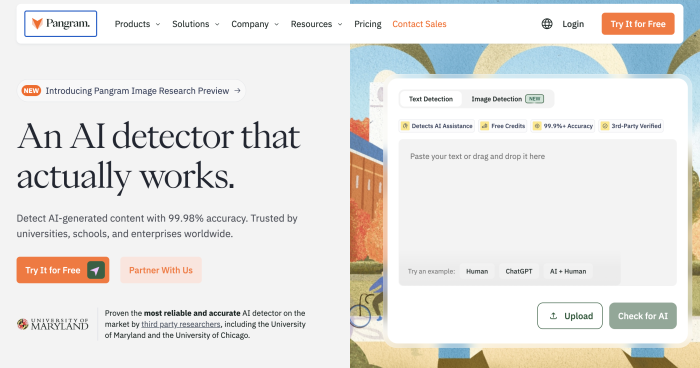Click the Pangram logo
This screenshot has height=368, width=700.
click(61, 24)
